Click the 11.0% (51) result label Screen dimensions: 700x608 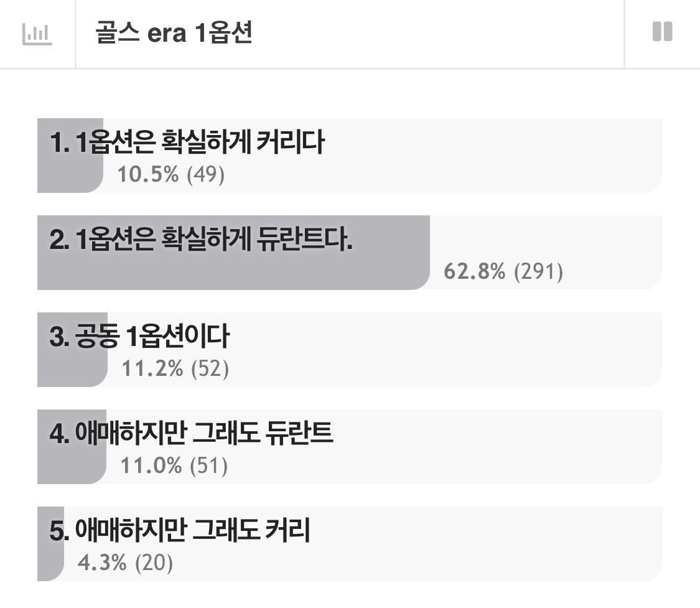tap(174, 465)
